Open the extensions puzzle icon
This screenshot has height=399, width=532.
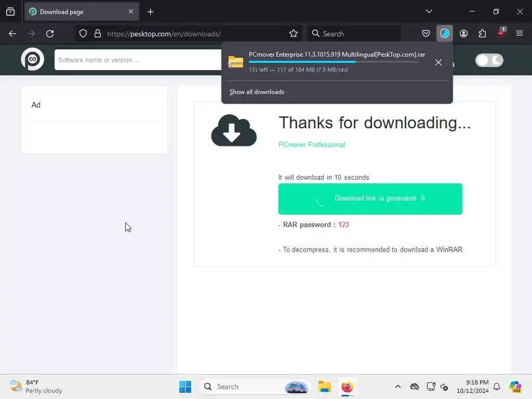click(x=482, y=33)
